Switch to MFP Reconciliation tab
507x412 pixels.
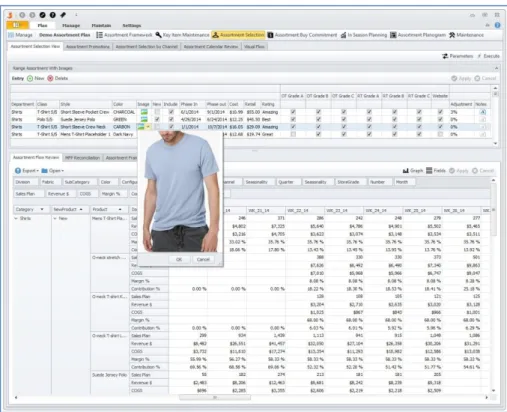click(82, 158)
